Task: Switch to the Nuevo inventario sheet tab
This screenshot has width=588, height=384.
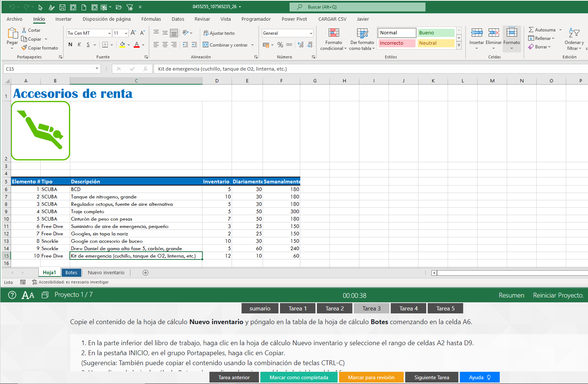Action: point(106,273)
